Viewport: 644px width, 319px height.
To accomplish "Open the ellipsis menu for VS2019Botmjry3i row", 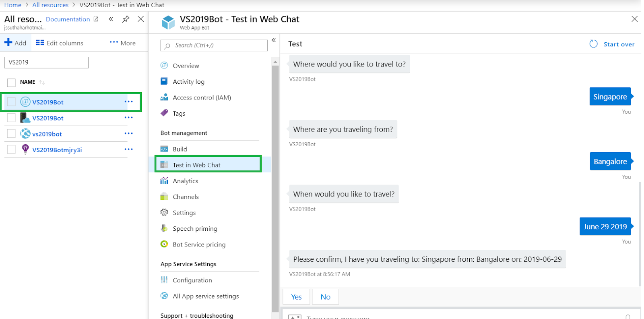I will [129, 149].
